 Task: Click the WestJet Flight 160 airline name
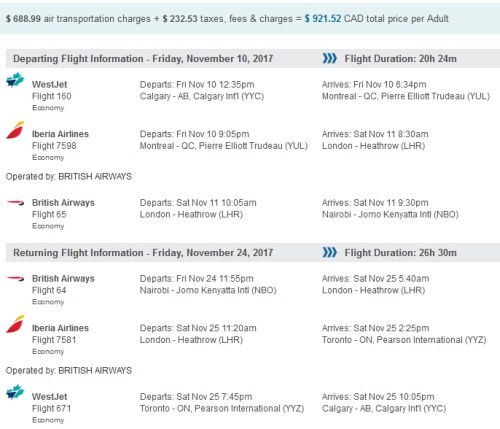click(x=50, y=84)
